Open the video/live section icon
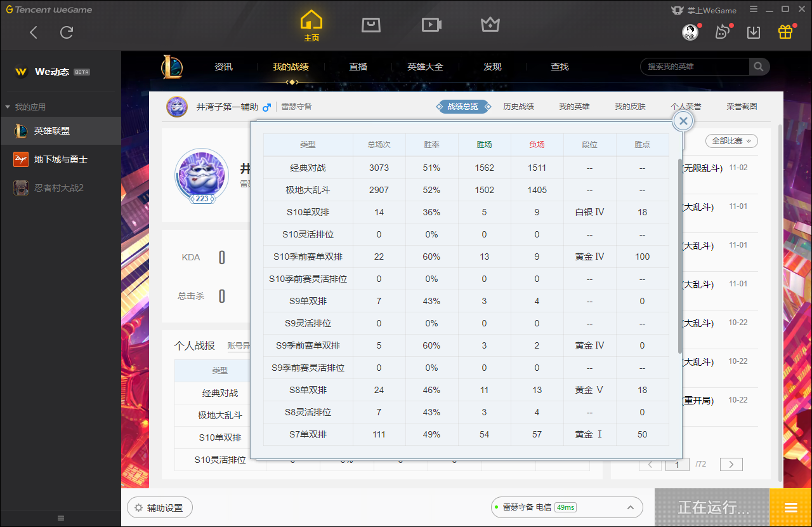This screenshot has height=527, width=812. tap(431, 25)
